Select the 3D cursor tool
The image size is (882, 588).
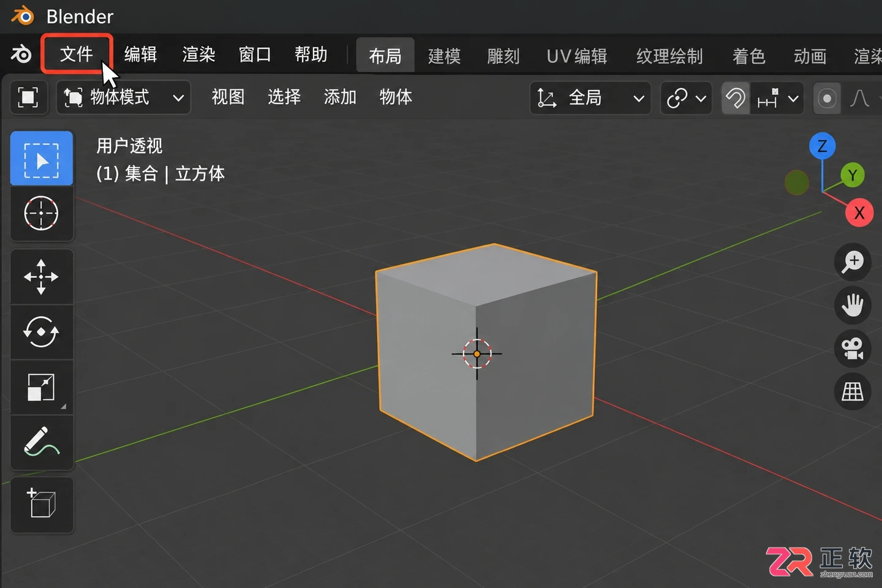click(42, 214)
